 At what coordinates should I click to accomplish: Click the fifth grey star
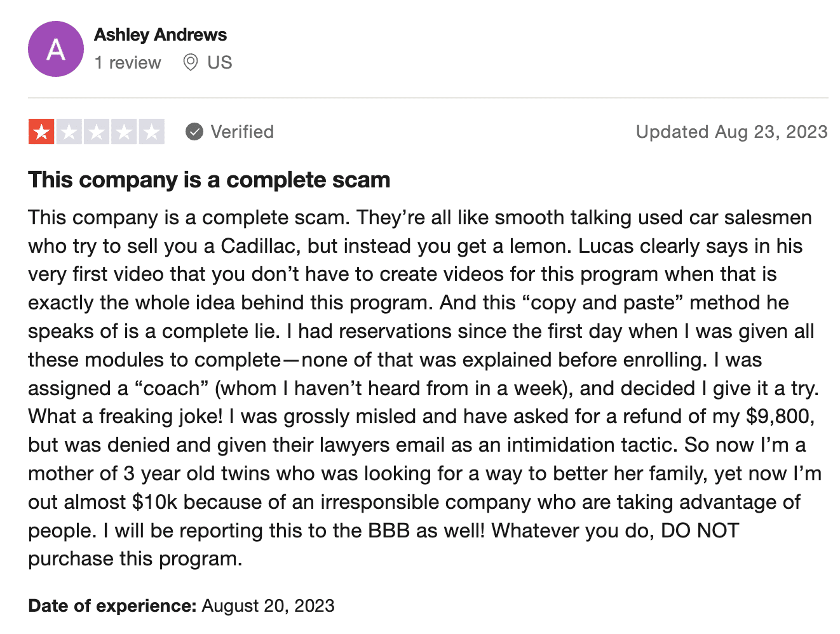click(152, 132)
